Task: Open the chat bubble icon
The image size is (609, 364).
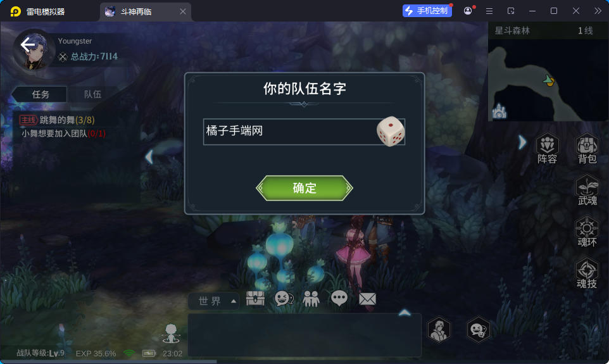Action: (x=339, y=299)
